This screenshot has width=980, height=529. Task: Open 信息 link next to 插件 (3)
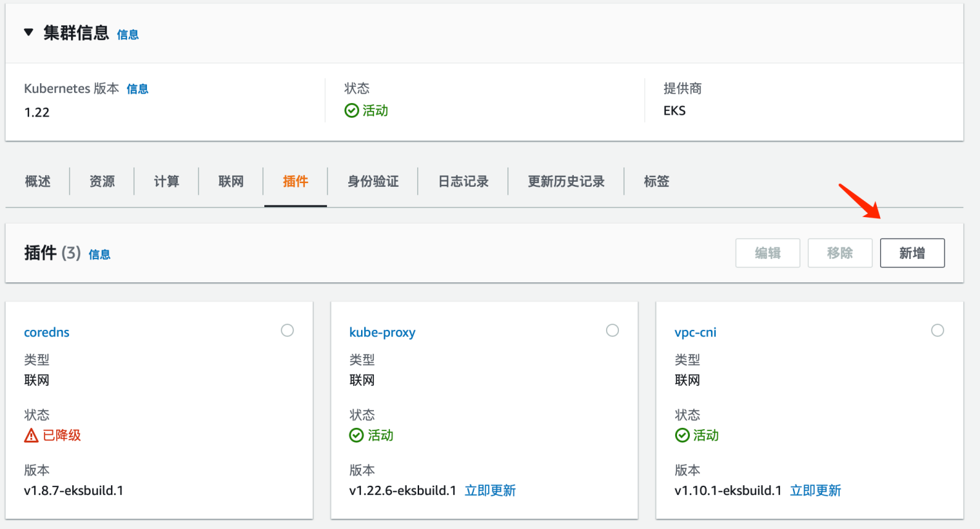pos(99,255)
